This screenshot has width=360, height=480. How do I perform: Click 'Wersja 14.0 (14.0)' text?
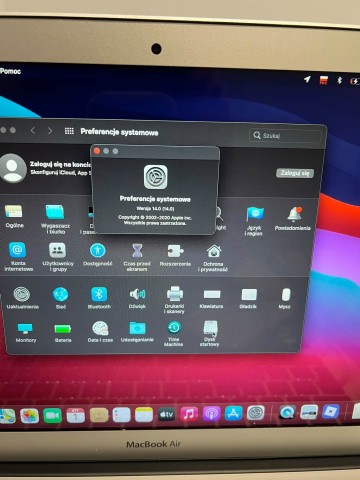click(155, 209)
